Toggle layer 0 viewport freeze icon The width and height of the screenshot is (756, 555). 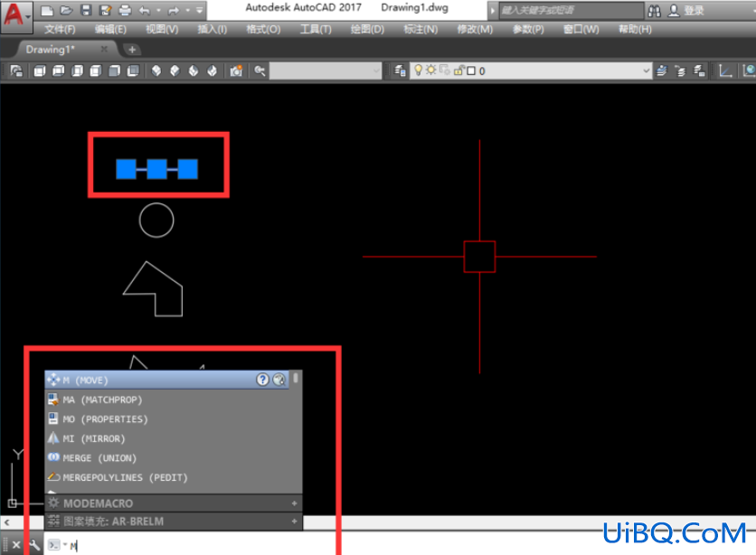coord(444,71)
